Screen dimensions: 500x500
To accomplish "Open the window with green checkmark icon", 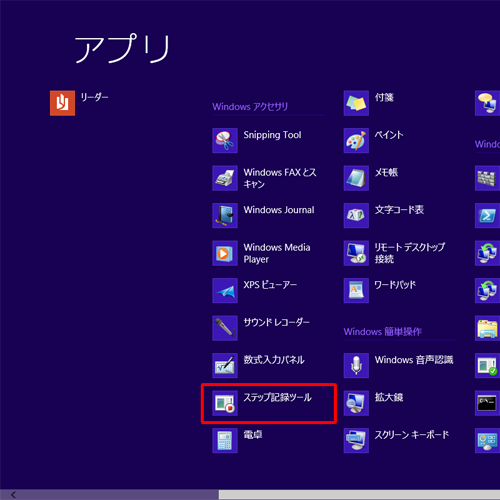I will click(x=487, y=366).
